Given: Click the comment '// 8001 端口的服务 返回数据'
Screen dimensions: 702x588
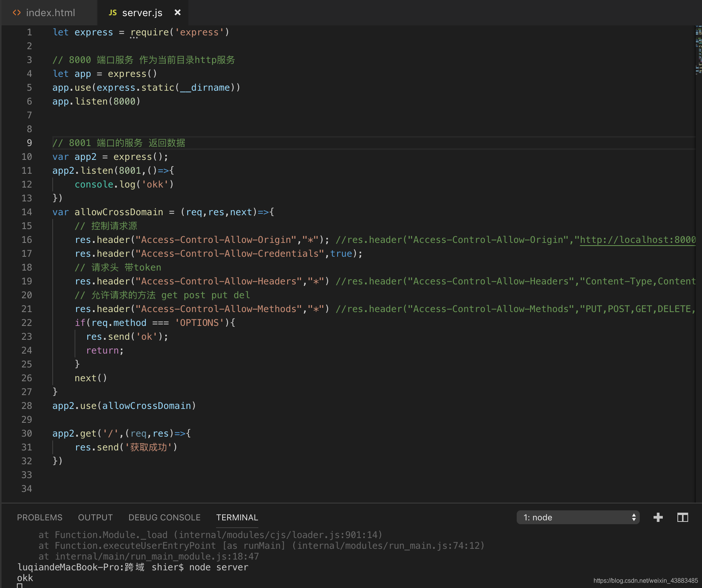Looking at the screenshot, I should (119, 143).
